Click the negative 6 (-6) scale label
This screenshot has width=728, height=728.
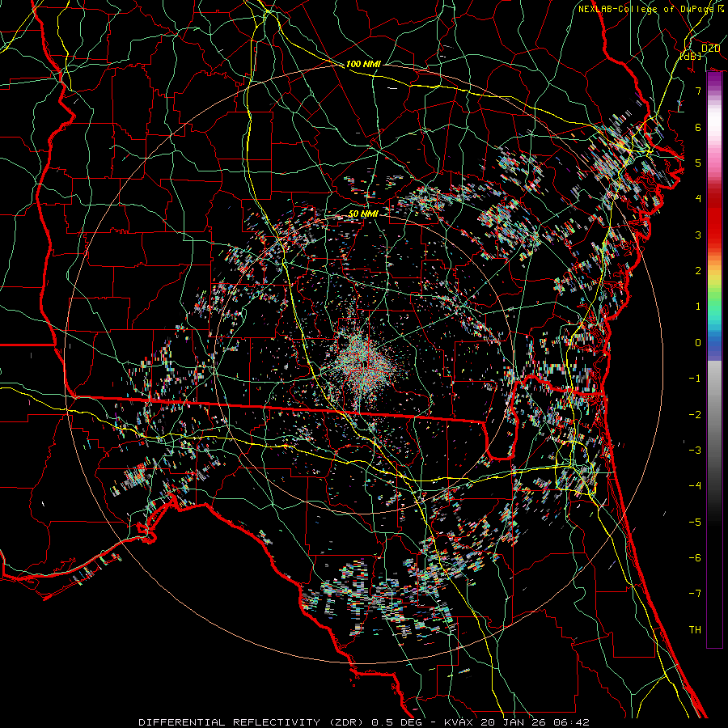tap(695, 558)
